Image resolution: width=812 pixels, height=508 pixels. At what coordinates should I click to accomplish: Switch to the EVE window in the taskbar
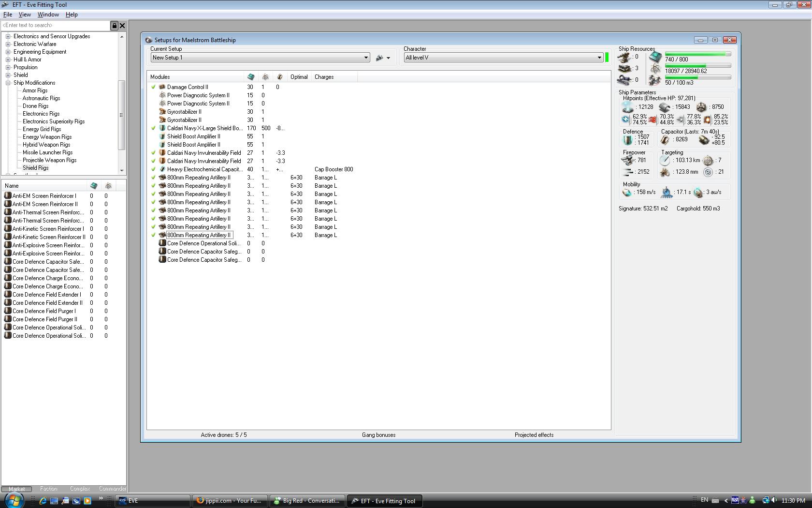click(x=152, y=501)
